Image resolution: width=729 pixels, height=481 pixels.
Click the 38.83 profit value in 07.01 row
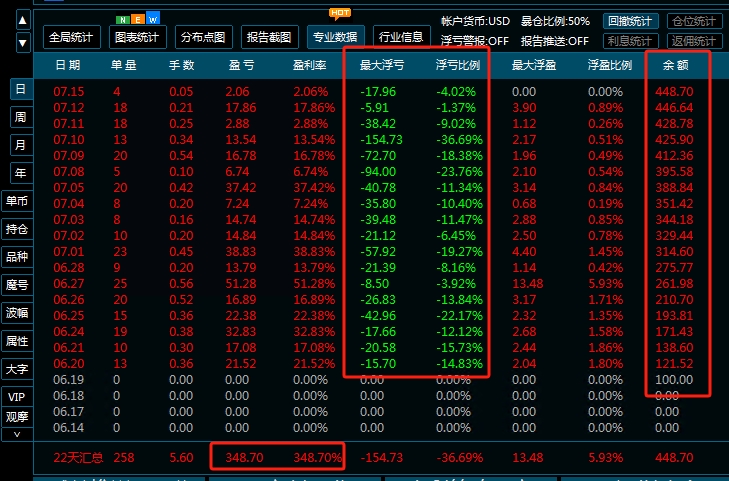[241, 251]
